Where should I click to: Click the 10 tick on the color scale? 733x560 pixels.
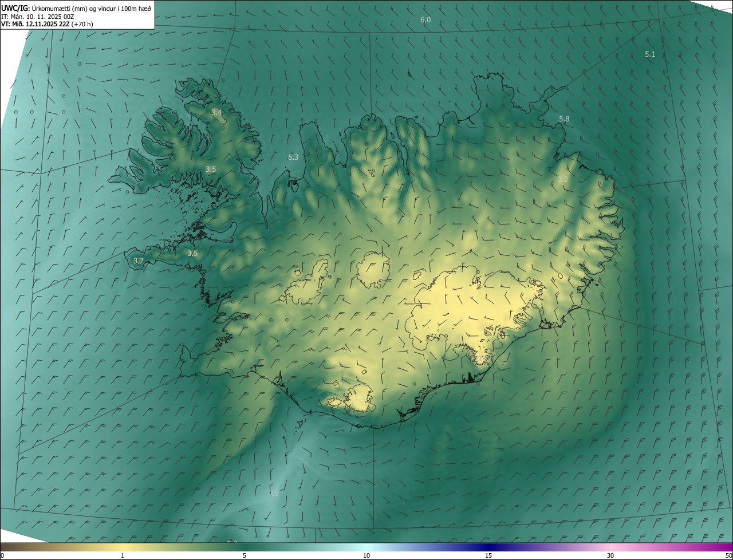[366, 555]
